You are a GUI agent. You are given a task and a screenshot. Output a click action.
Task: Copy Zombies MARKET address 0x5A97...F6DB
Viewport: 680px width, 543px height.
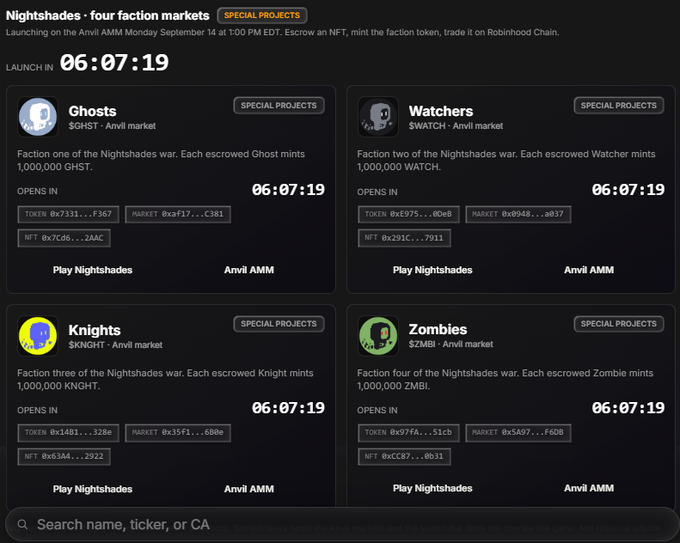[518, 433]
